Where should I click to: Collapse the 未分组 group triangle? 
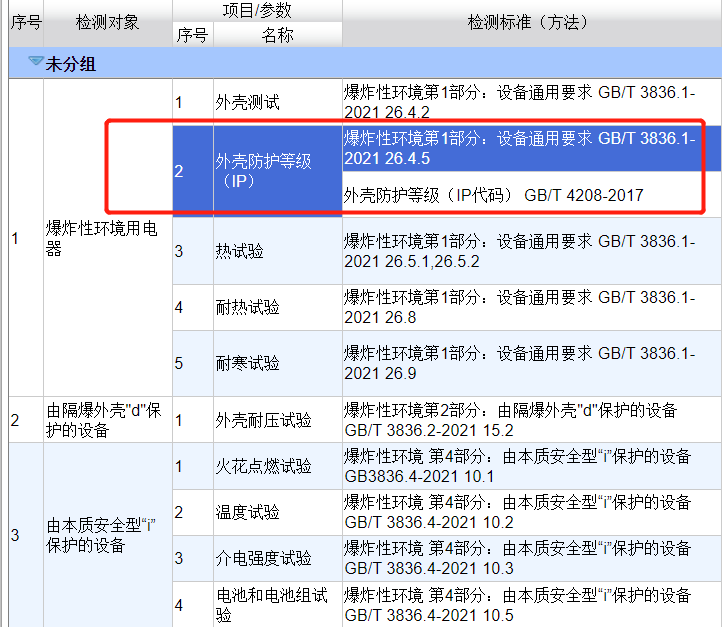[35, 61]
